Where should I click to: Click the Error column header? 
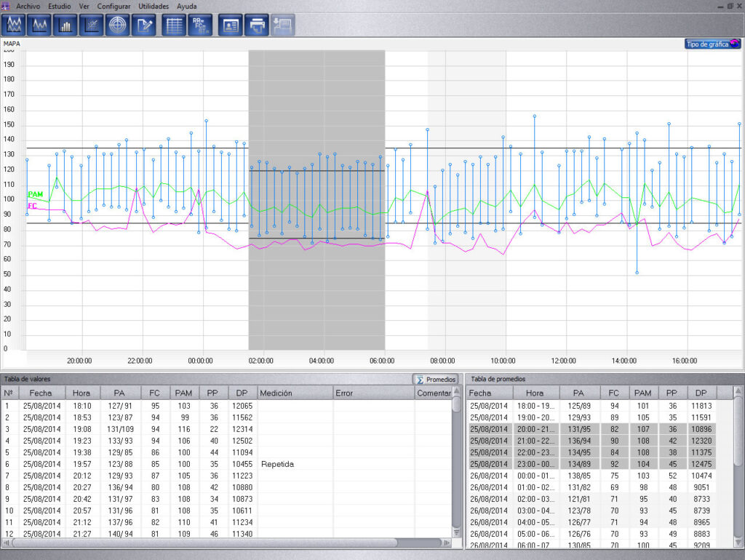click(x=373, y=393)
